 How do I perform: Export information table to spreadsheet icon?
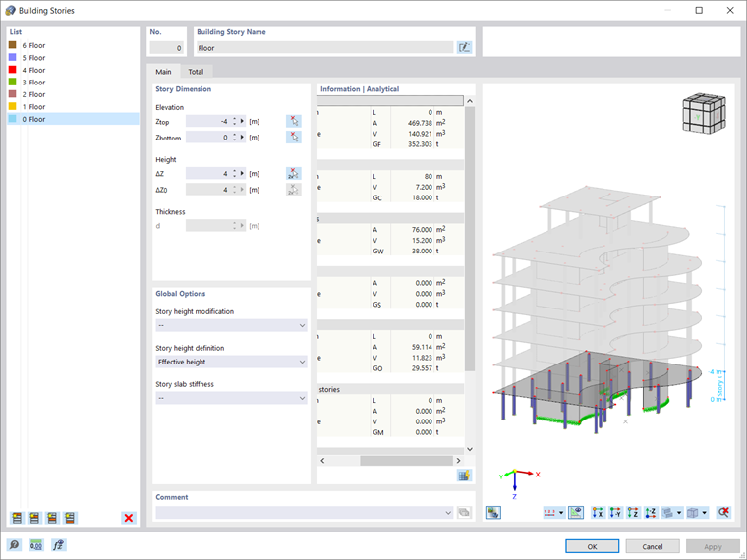[x=464, y=475]
